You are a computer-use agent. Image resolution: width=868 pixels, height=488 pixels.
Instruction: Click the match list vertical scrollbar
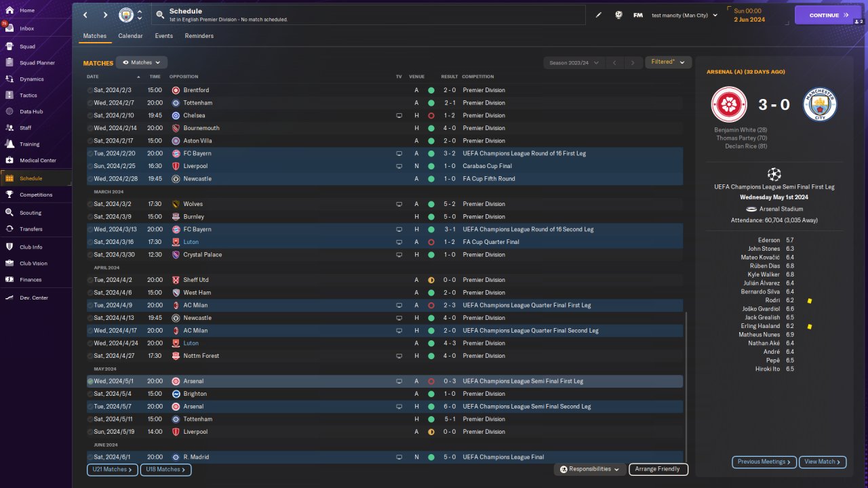(686, 386)
